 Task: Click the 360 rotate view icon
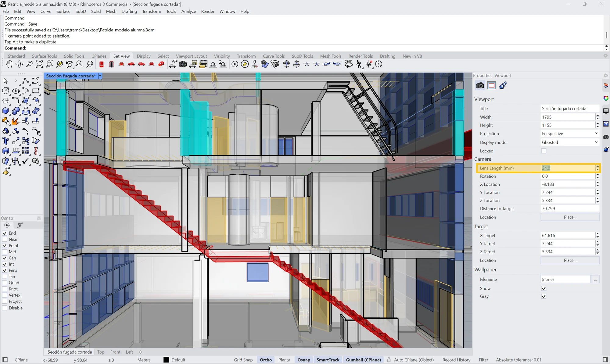click(x=349, y=64)
